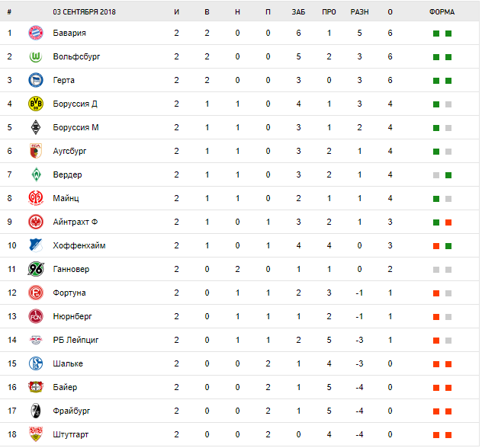Click the Ганновер 96 logo
This screenshot has height=448, width=482.
coord(35,269)
